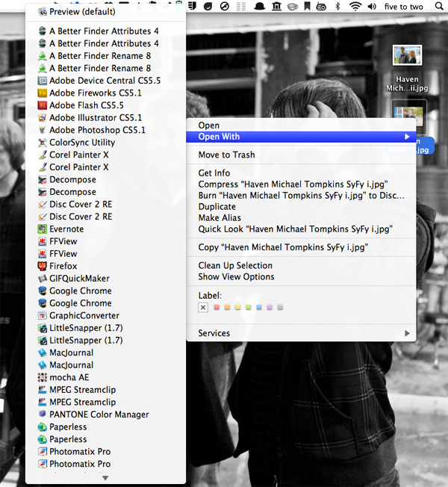Choose Show View Options
The image size is (448, 487).
301,276
